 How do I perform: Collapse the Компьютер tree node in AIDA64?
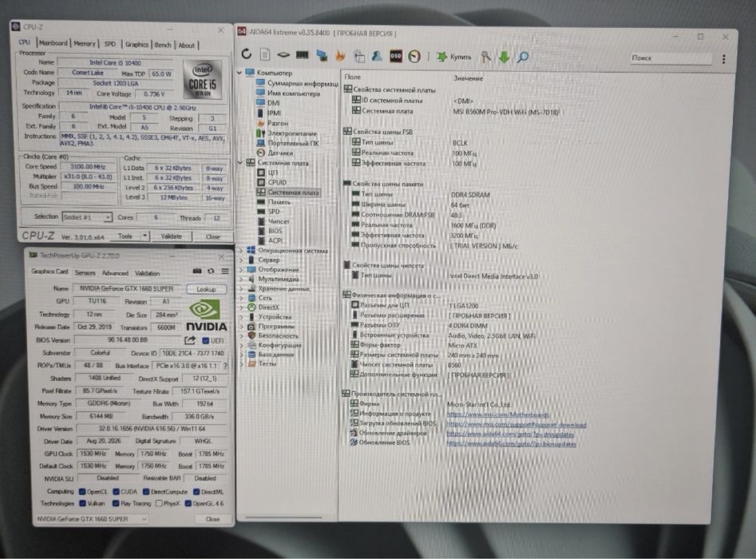click(x=239, y=73)
